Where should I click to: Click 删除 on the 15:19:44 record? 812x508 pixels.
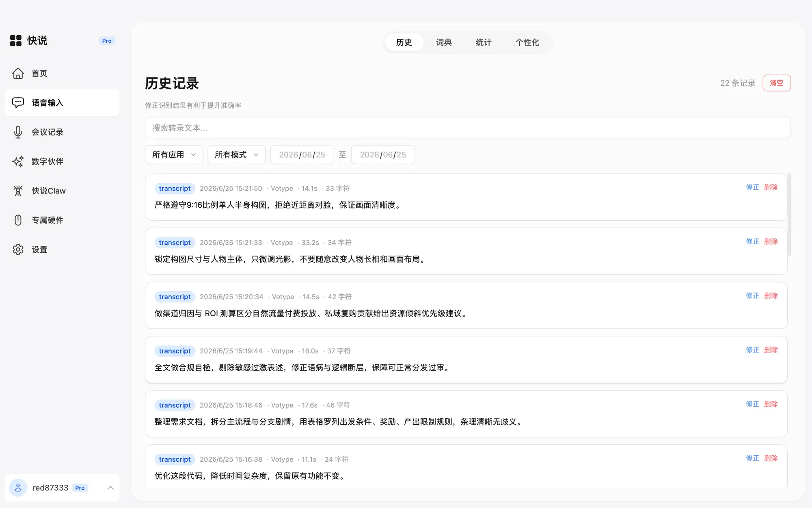click(771, 350)
